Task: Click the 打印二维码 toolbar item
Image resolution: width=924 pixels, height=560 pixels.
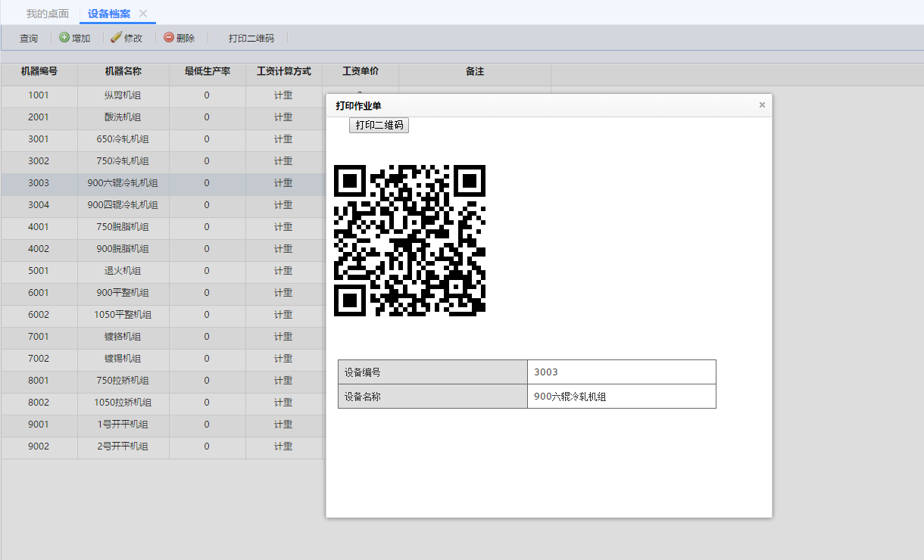Action: click(x=251, y=39)
